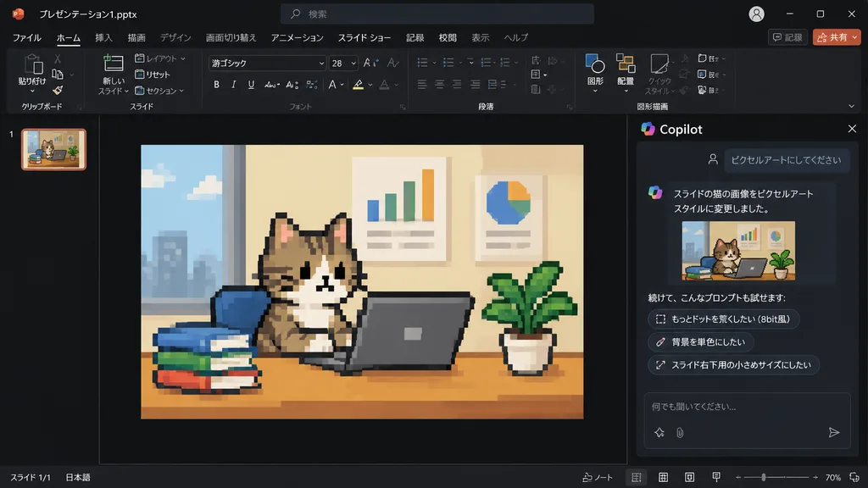This screenshot has height=488, width=868.
Task: Open bullets list dropdown arrow
Action: pos(434,62)
